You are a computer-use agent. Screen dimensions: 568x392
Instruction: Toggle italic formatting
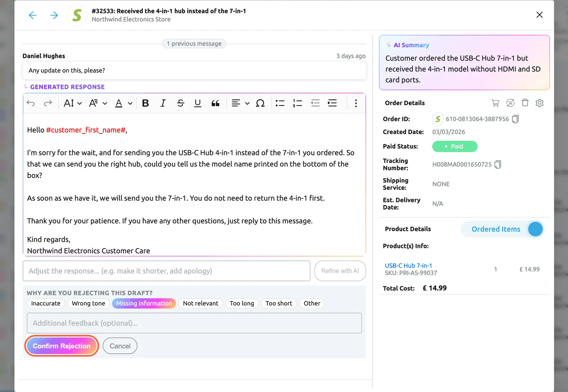point(163,103)
